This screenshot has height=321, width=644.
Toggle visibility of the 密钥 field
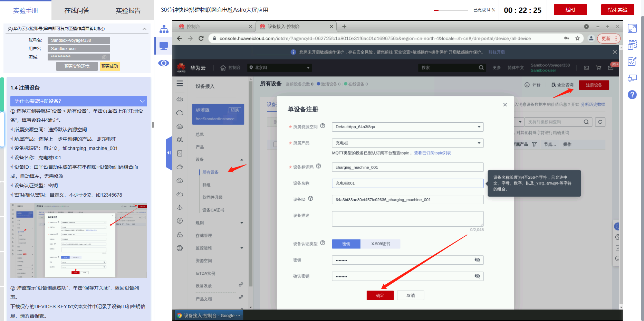click(477, 260)
